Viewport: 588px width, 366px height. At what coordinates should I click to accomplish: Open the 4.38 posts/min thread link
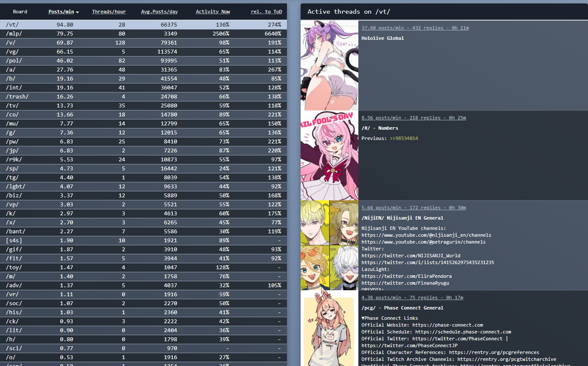(x=412, y=298)
